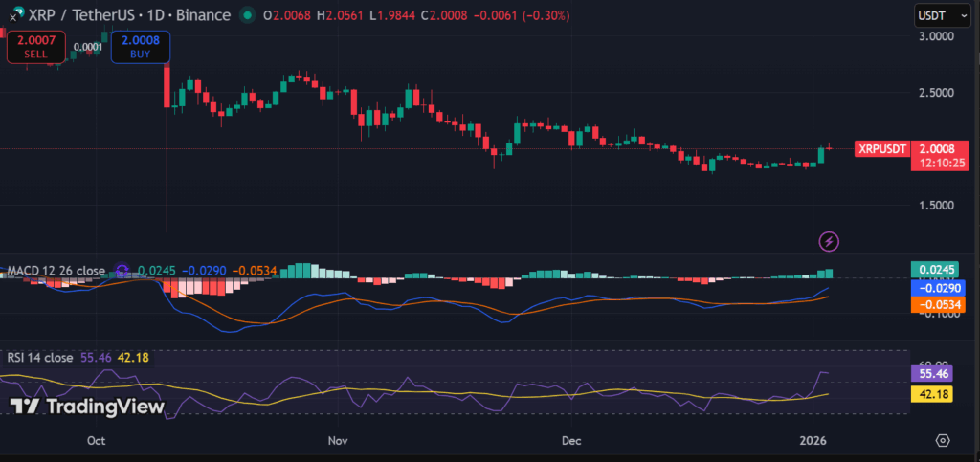The width and height of the screenshot is (980, 462).
Task: Click the green market status dot
Action: (247, 15)
